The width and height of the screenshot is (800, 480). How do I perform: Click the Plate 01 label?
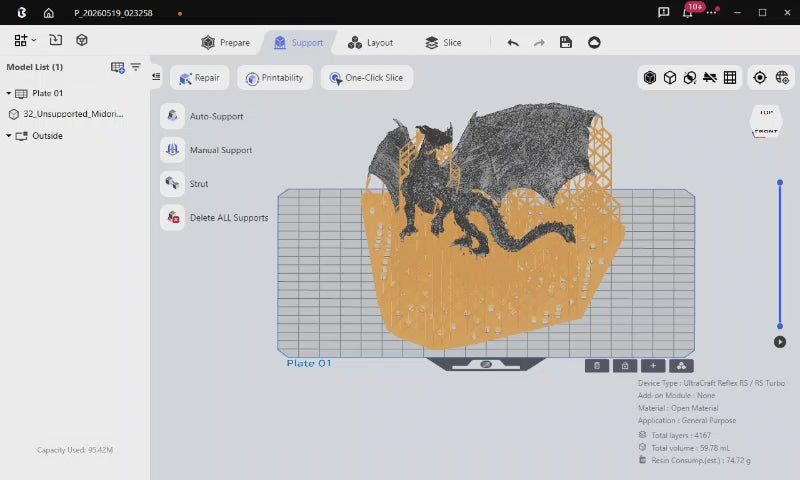[309, 363]
